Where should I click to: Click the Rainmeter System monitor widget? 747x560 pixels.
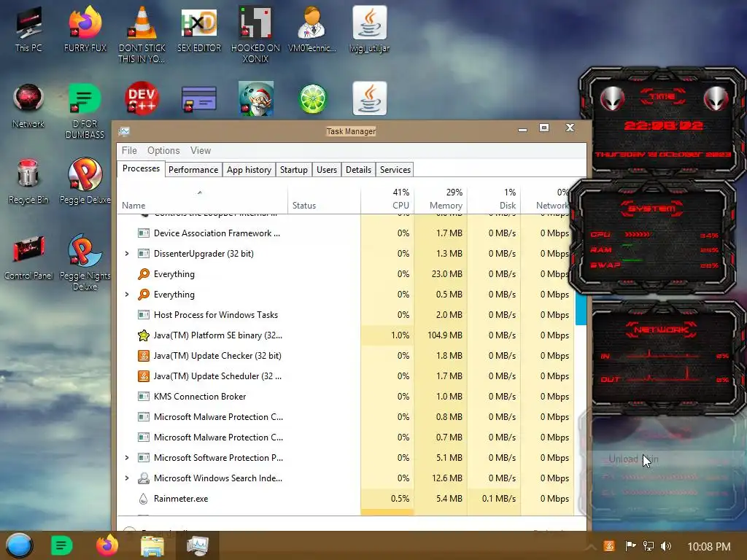(x=654, y=237)
